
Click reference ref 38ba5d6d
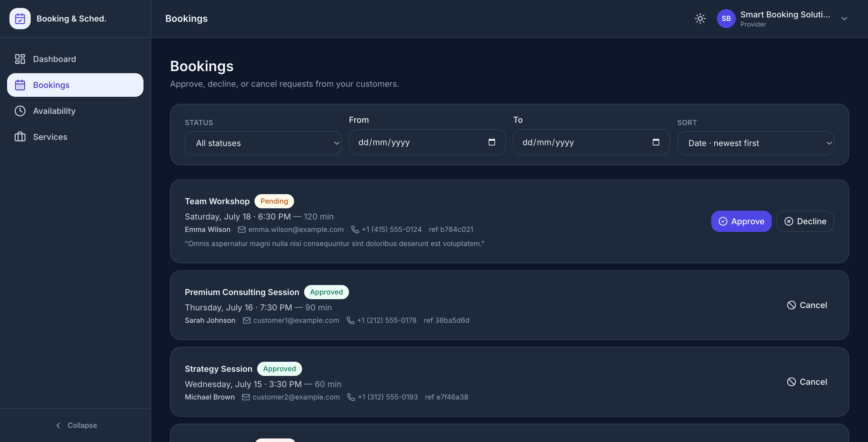click(x=446, y=320)
